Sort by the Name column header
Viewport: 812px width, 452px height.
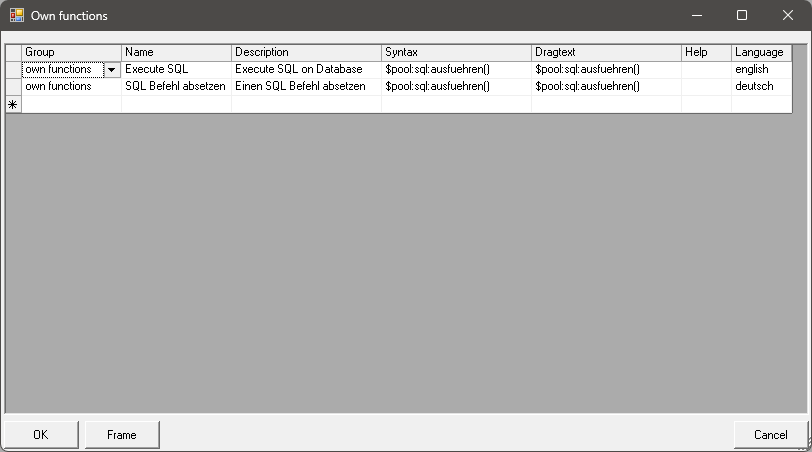point(176,52)
